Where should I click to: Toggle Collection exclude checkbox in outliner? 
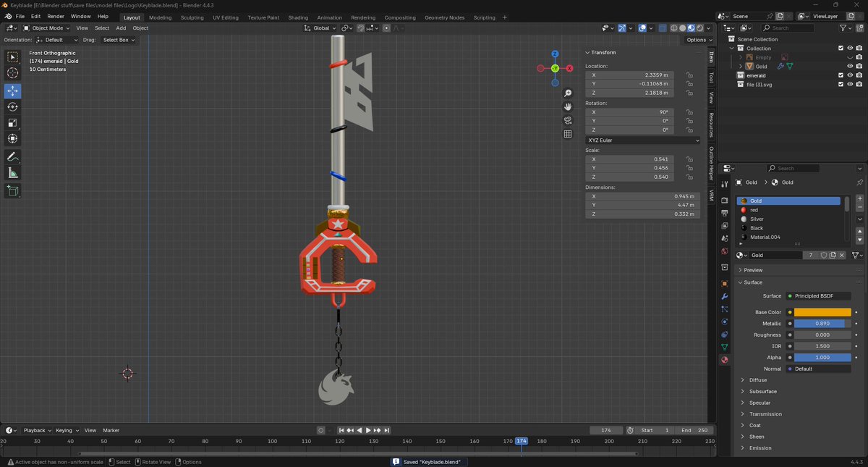[841, 49]
